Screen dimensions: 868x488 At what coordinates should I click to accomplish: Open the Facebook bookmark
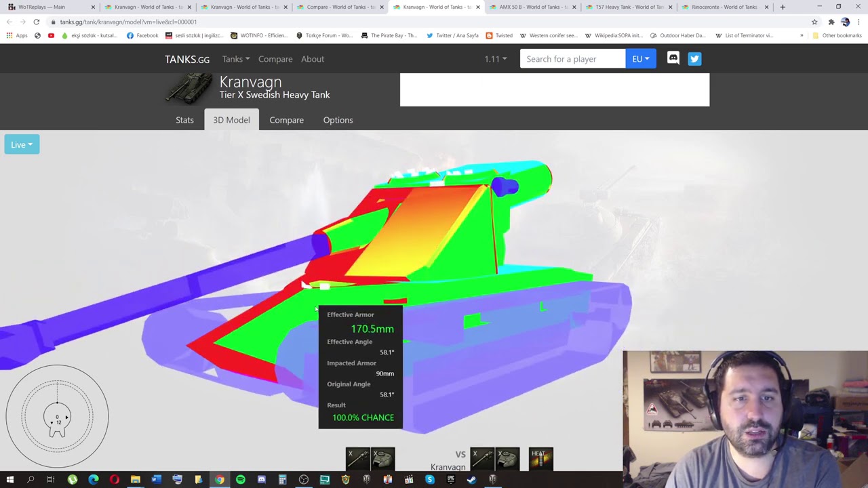[x=142, y=35]
